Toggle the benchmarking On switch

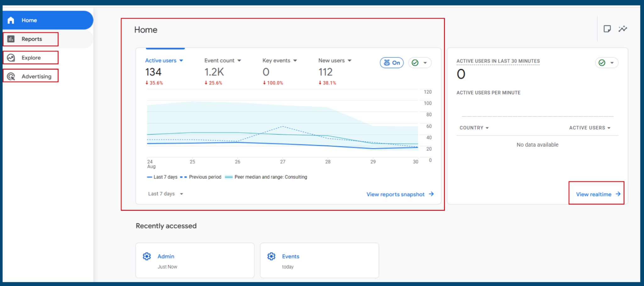tap(392, 63)
